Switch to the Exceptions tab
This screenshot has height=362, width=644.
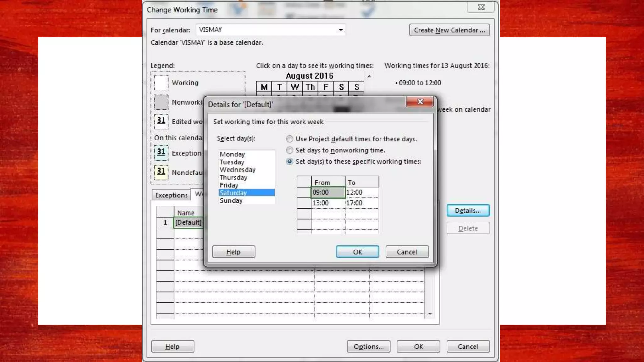[x=171, y=195]
